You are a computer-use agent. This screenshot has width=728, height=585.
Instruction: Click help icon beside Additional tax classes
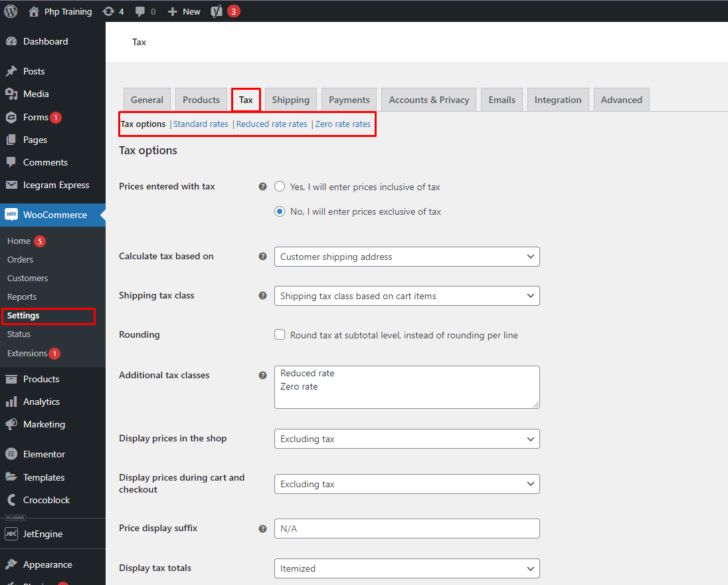pyautogui.click(x=262, y=376)
